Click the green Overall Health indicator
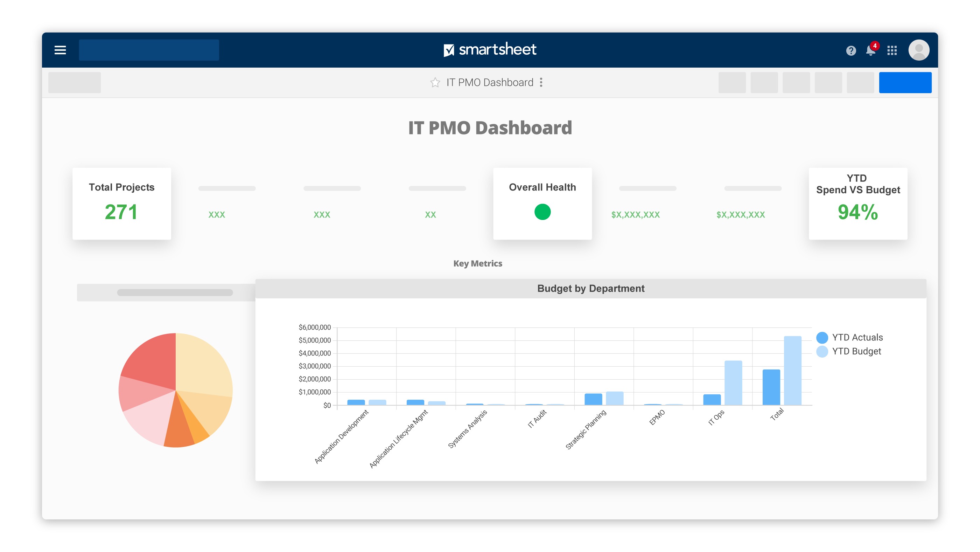The height and width of the screenshot is (552, 980). click(x=542, y=212)
